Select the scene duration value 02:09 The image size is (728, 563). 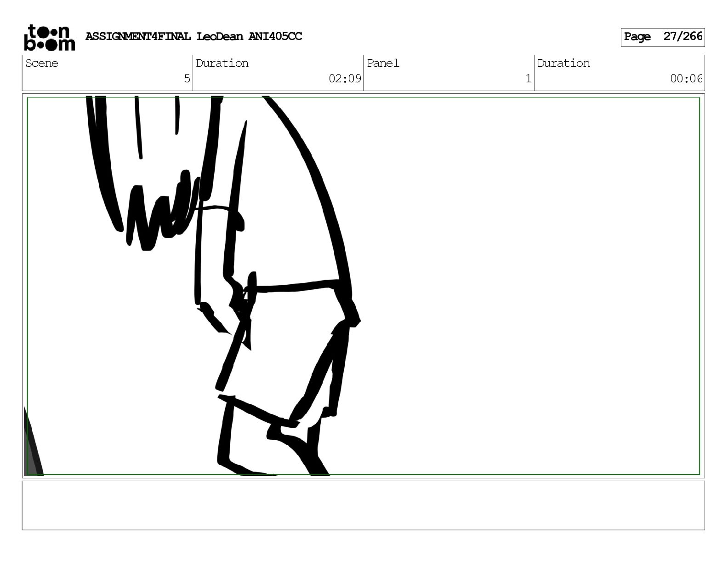point(345,79)
